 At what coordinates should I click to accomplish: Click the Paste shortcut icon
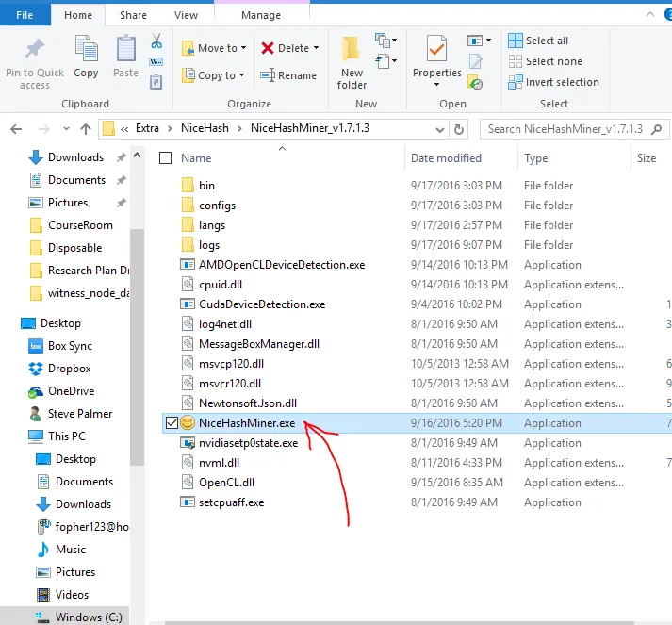[156, 82]
